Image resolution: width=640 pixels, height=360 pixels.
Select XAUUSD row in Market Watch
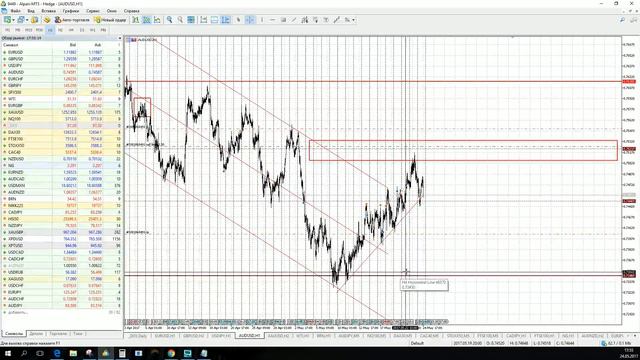(x=62, y=112)
